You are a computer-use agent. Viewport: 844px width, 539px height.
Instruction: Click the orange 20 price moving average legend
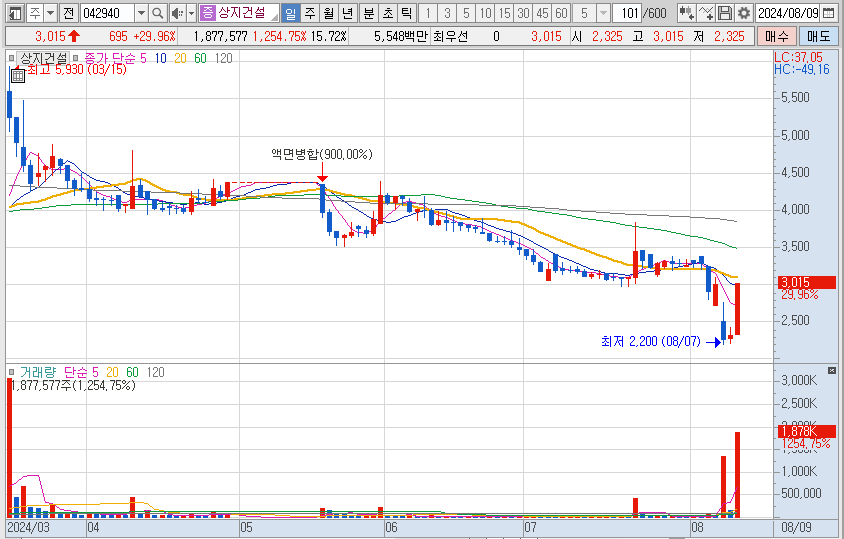(180, 58)
